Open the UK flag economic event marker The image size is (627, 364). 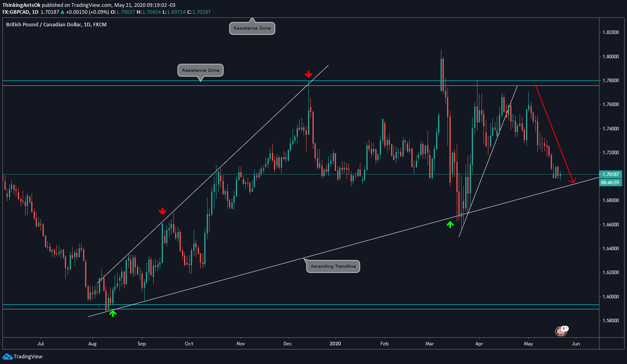(561, 331)
